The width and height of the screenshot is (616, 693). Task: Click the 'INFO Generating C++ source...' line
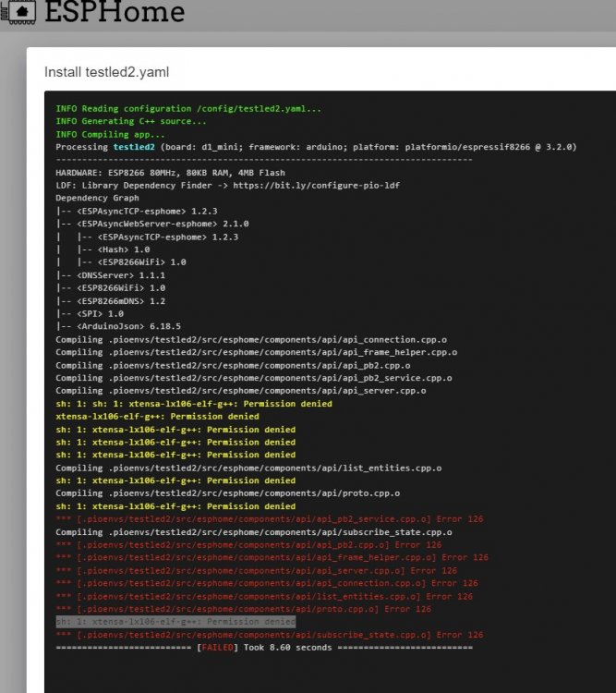pyautogui.click(x=131, y=121)
